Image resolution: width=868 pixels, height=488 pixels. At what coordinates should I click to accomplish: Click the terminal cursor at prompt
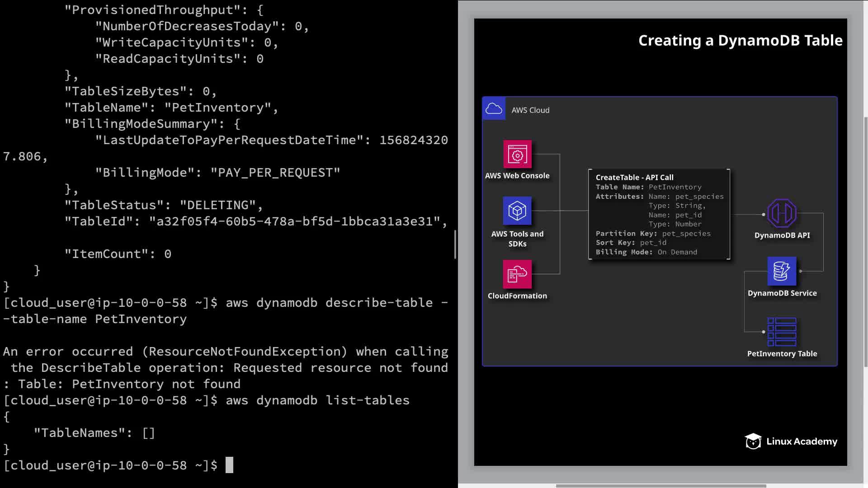pyautogui.click(x=229, y=465)
